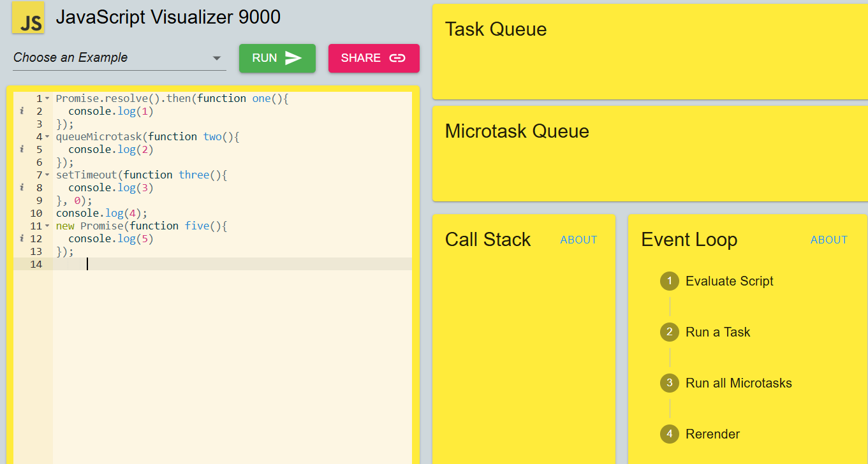
Task: Select step 3 circle Run all Microtasks
Action: pos(669,383)
